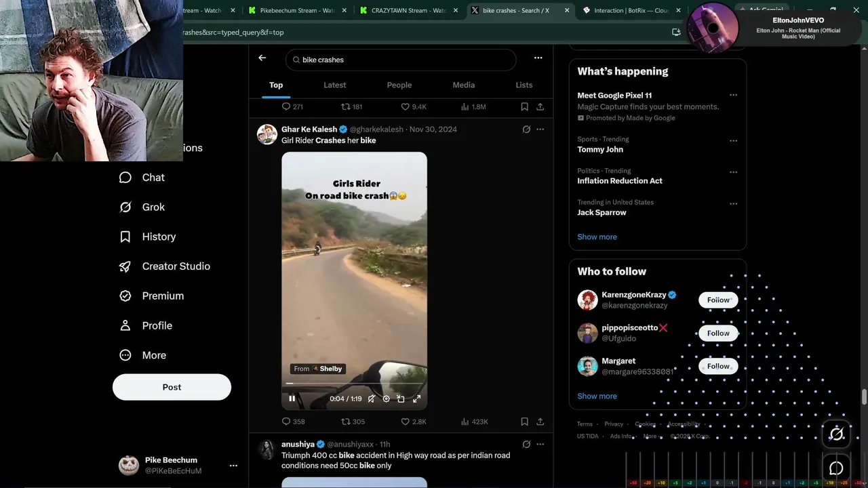Repost the post with 181 reposts
868x488 pixels.
point(351,106)
